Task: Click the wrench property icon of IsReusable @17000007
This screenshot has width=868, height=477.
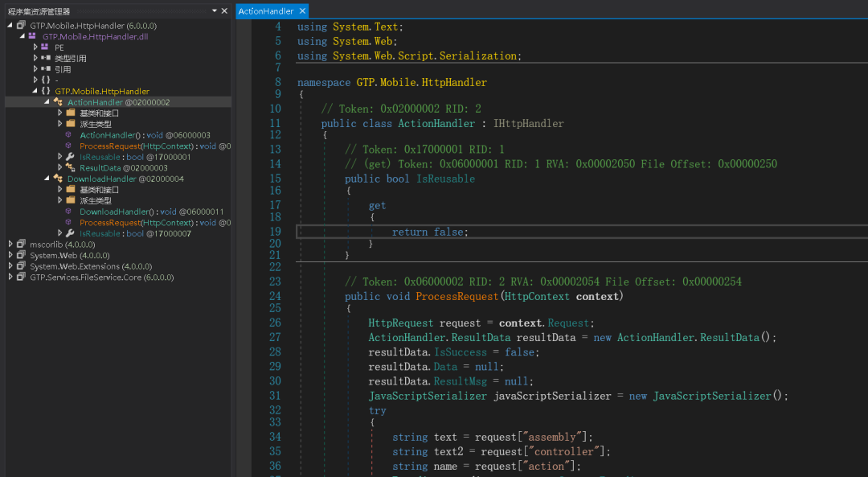Action: tap(70, 233)
